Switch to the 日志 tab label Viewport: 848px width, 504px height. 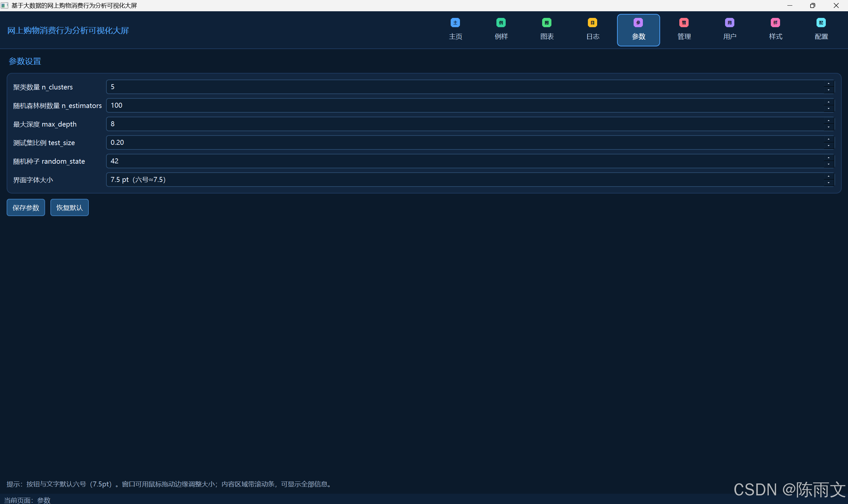(x=593, y=36)
